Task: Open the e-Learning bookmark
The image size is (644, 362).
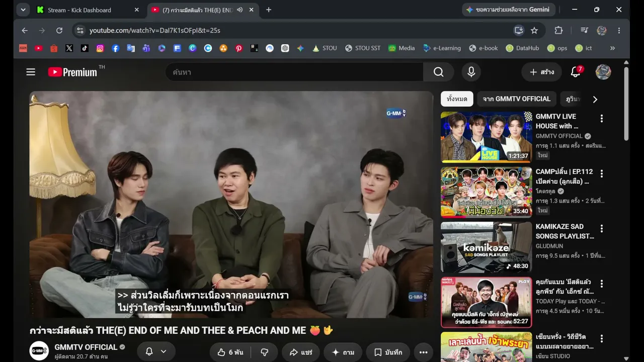Action: pos(442,48)
